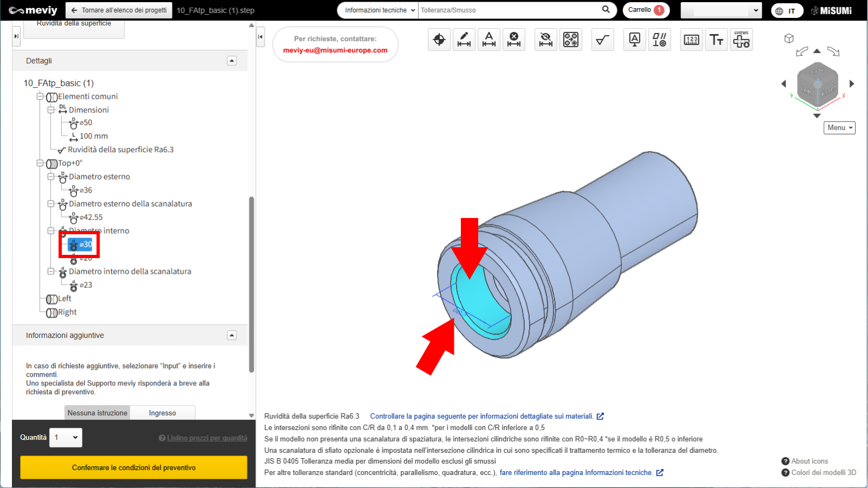Collapse the Dettagli section
The image size is (868, 488).
pos(232,61)
